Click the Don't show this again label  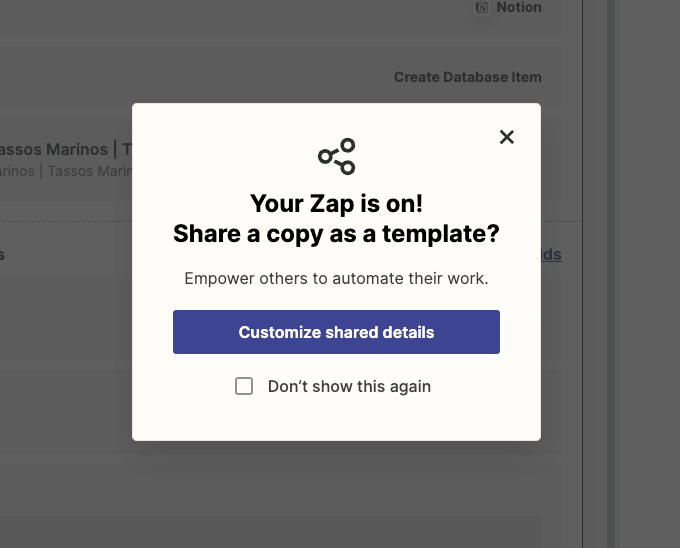(x=349, y=386)
